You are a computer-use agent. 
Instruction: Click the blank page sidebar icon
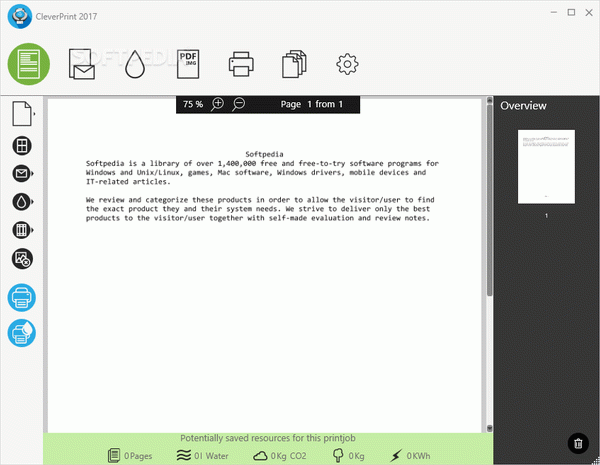coord(22,114)
